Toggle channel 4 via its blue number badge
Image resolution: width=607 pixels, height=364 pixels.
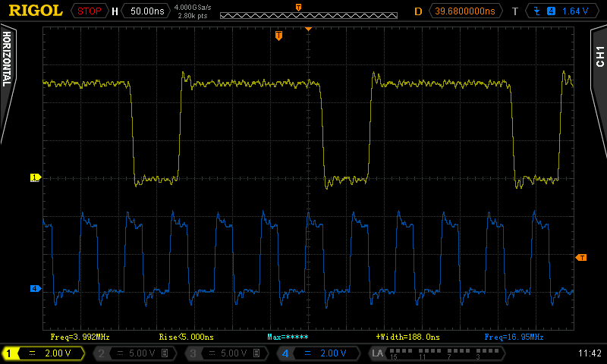285,353
